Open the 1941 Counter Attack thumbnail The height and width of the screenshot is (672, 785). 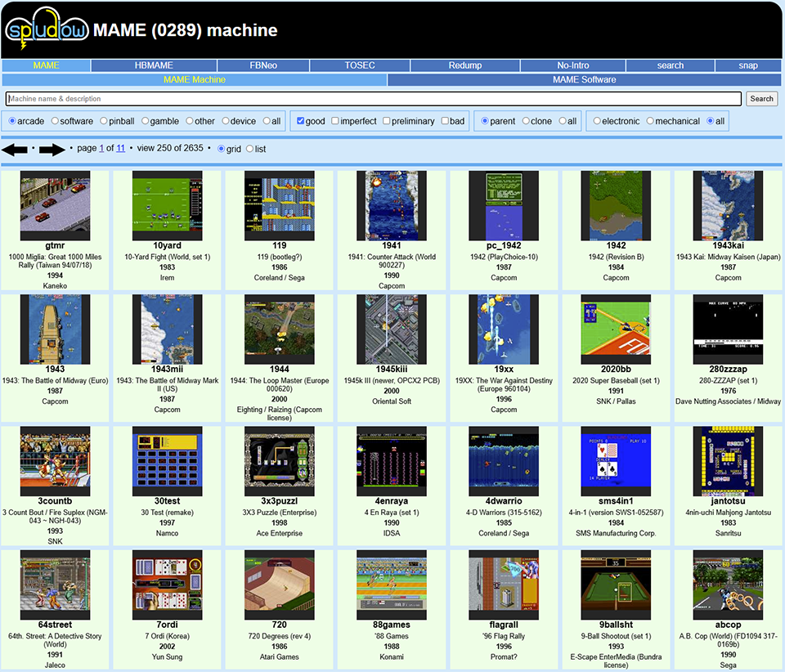(x=392, y=206)
